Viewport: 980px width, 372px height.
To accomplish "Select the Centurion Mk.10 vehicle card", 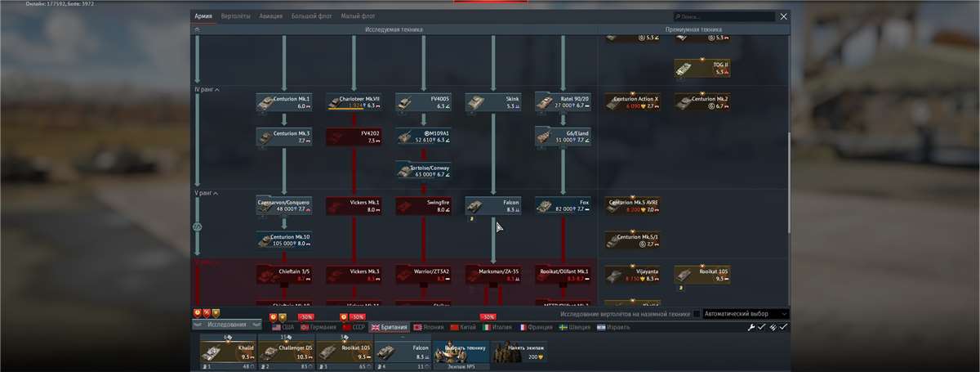I will (x=284, y=240).
